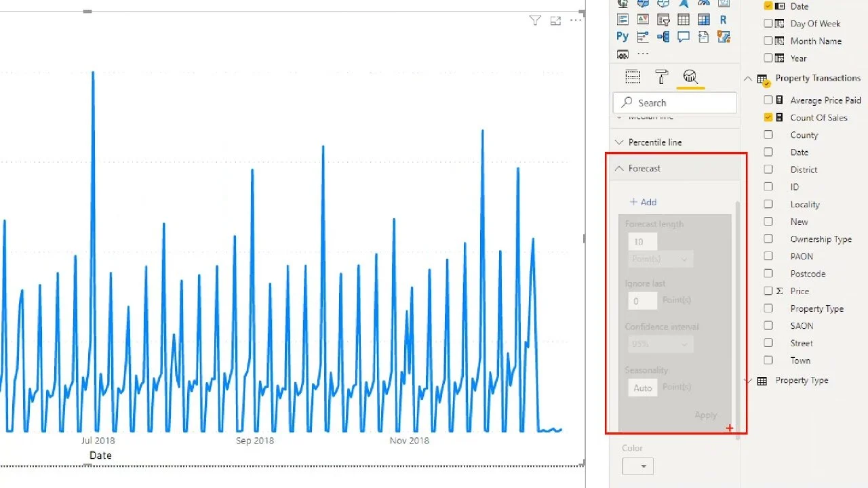Click the get more visuals ellipsis icon

[x=643, y=54]
